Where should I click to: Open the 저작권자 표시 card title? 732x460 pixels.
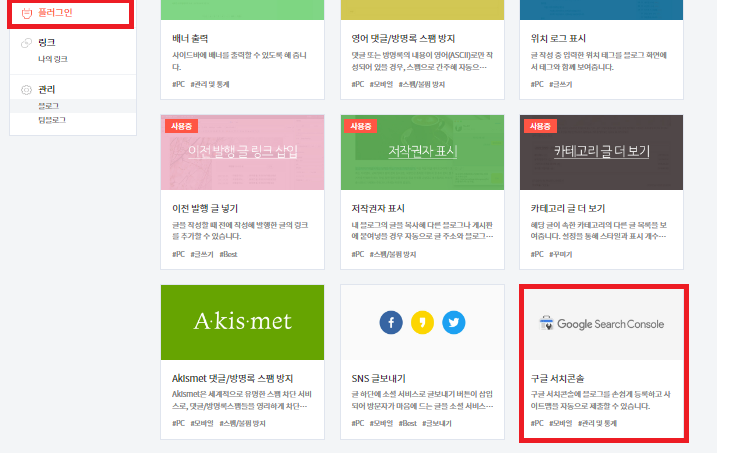pyautogui.click(x=378, y=208)
